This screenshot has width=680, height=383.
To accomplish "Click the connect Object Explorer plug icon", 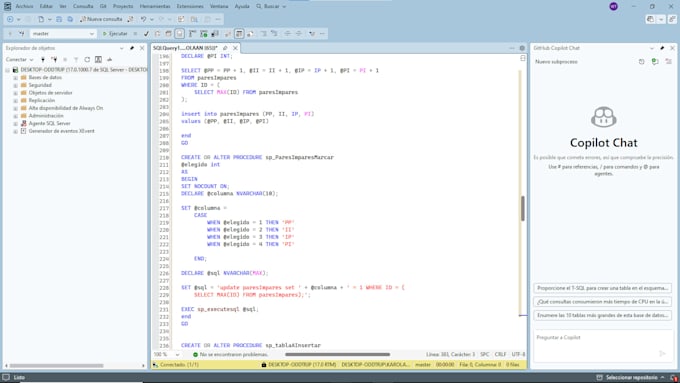I will pos(42,59).
